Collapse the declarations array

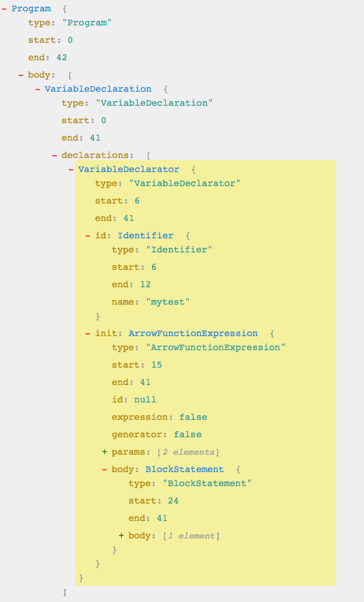[54, 155]
